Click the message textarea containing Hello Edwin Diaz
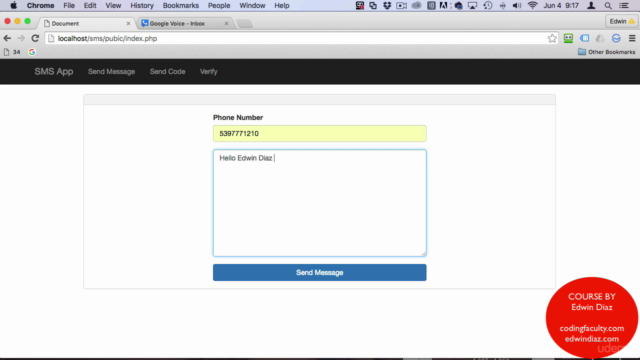The image size is (640, 360). (x=320, y=203)
